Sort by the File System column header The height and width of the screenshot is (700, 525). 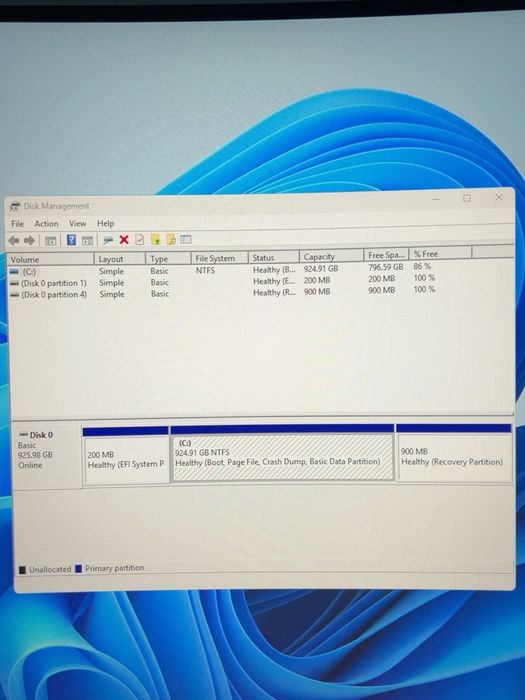[x=220, y=258]
